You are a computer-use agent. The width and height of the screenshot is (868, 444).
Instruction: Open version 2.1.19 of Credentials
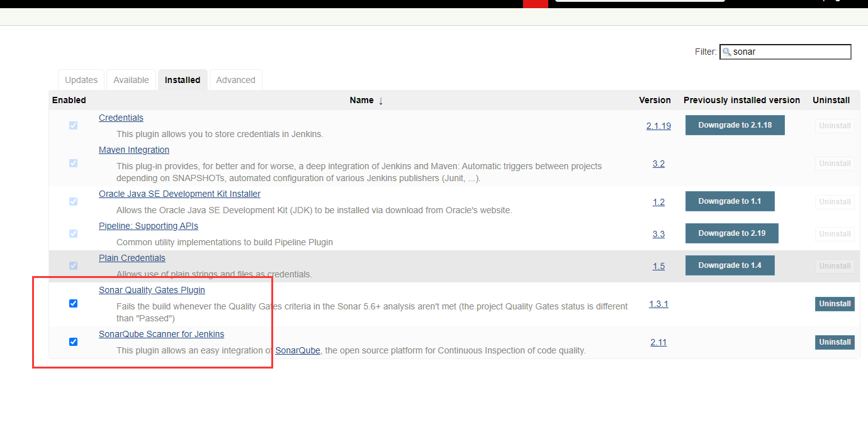click(658, 126)
